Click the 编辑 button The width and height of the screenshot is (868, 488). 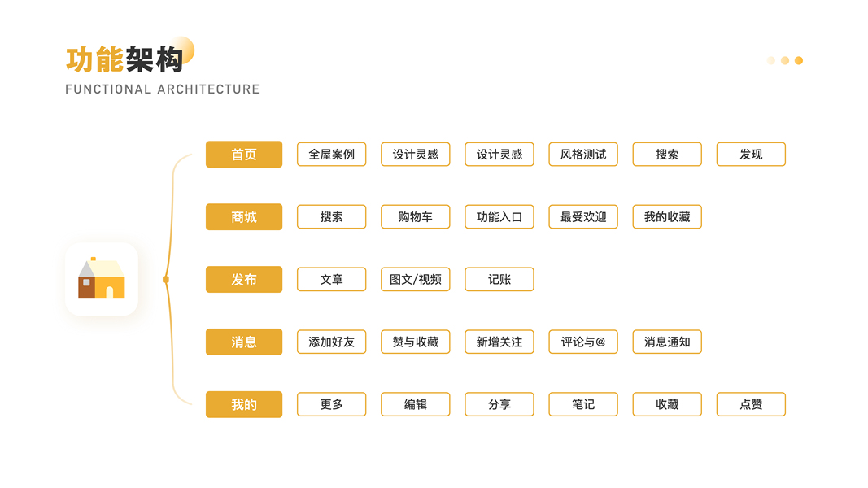[x=416, y=404]
